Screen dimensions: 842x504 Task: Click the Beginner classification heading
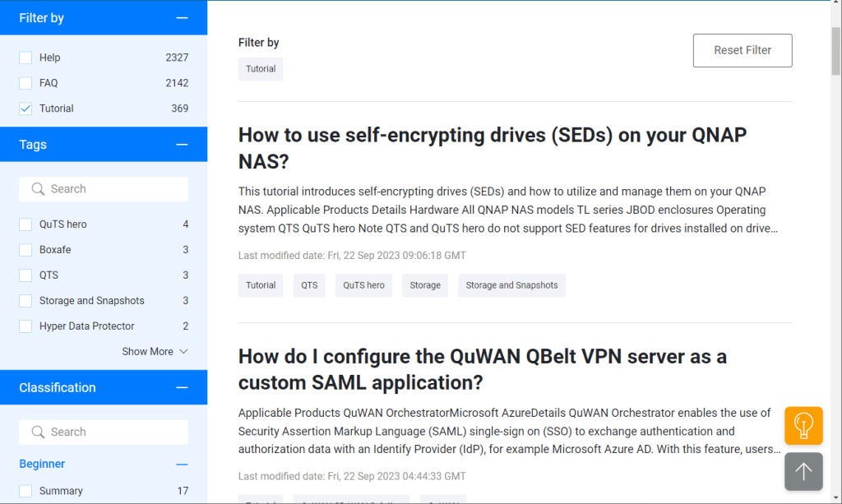pyautogui.click(x=42, y=464)
